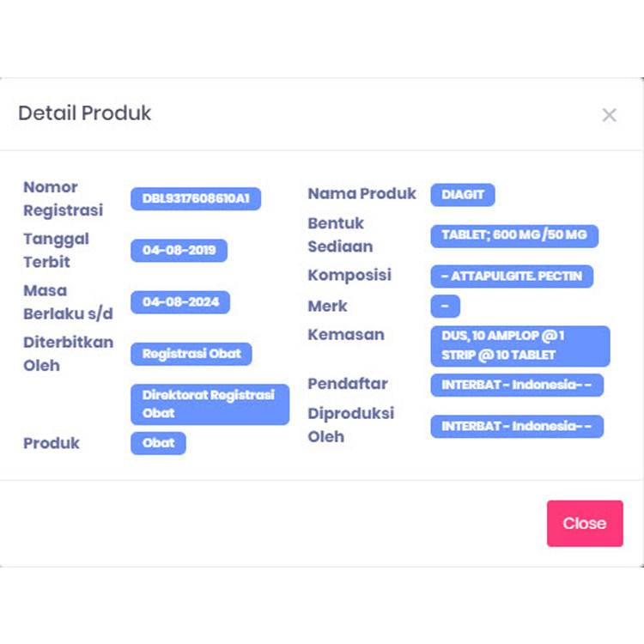Click the Nama Produk label
This screenshot has width=644, height=644.
tap(361, 194)
